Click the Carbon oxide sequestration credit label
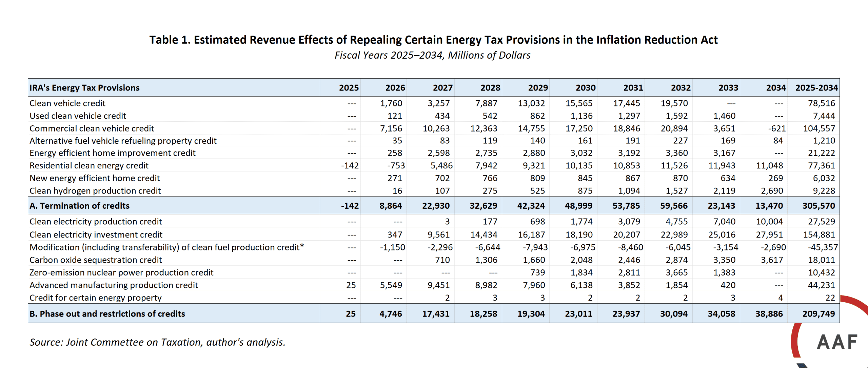Viewport: 868px width, 368px height. pyautogui.click(x=96, y=260)
